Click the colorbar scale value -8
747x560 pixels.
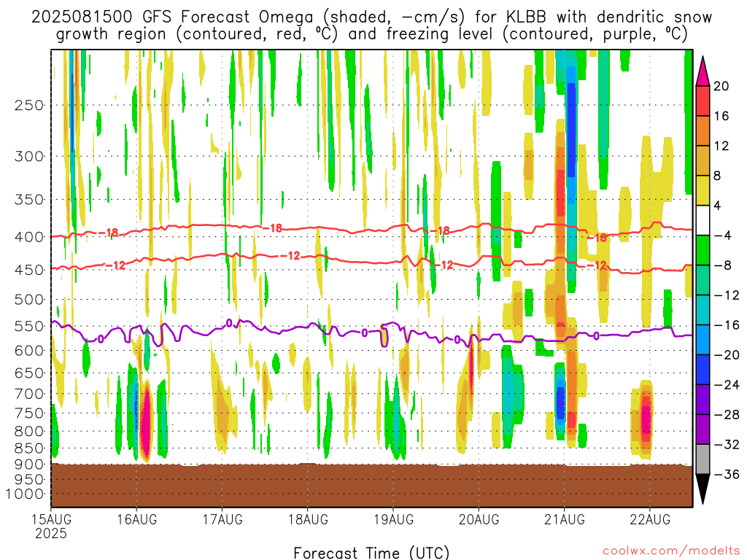(723, 265)
